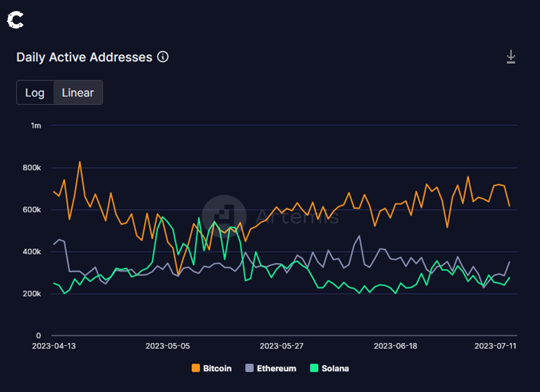Select the Linear scale option

pyautogui.click(x=78, y=93)
